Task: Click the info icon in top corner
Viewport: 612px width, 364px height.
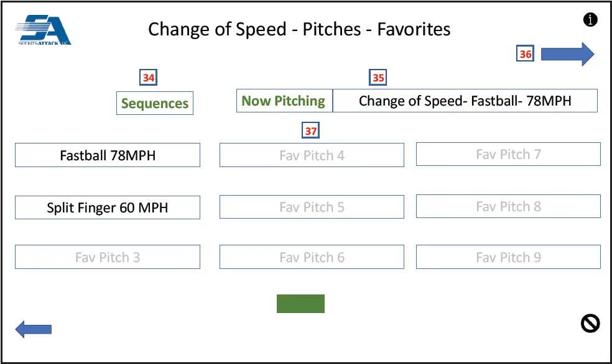Action: click(590, 20)
